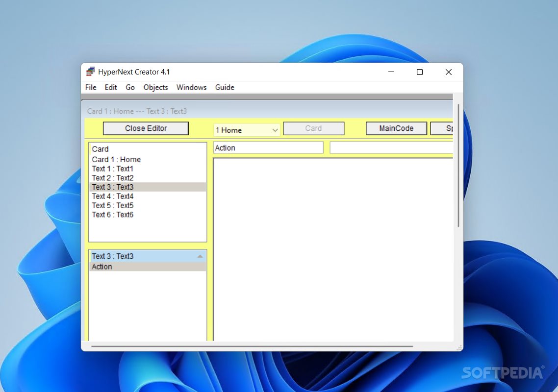Maximize the HyperNext Creator window
The image size is (558, 392).
[420, 72]
